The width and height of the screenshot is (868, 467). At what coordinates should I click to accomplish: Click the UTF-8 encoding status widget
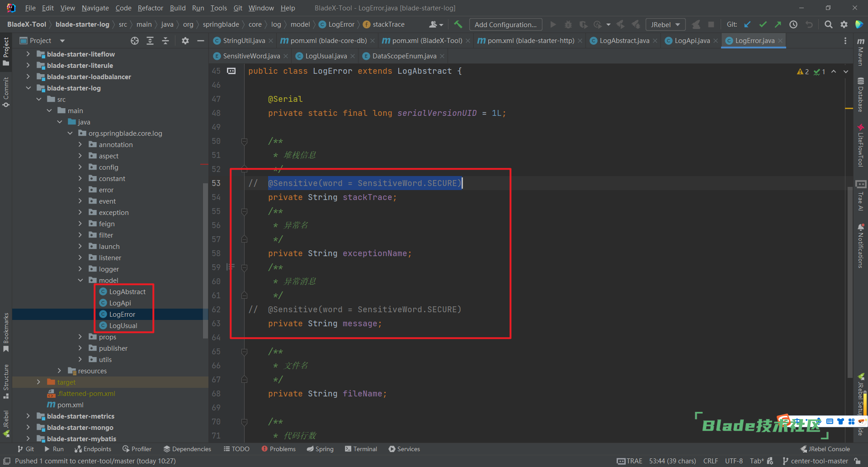pos(734,461)
